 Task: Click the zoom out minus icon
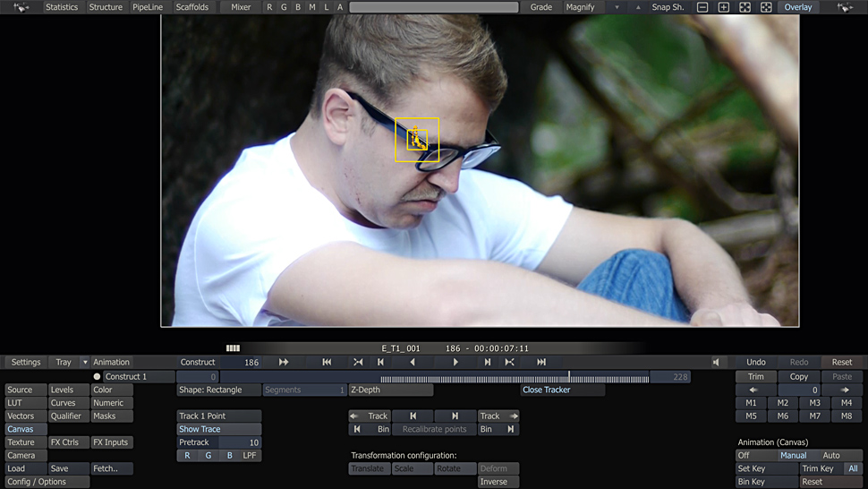[x=702, y=7]
